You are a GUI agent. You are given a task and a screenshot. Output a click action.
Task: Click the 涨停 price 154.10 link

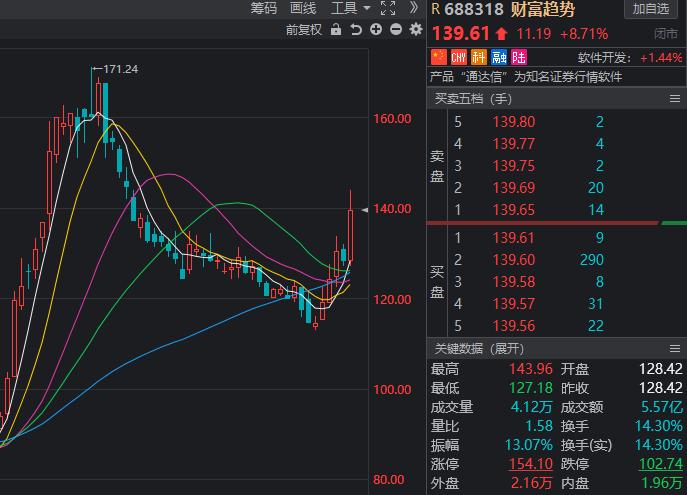click(x=530, y=464)
